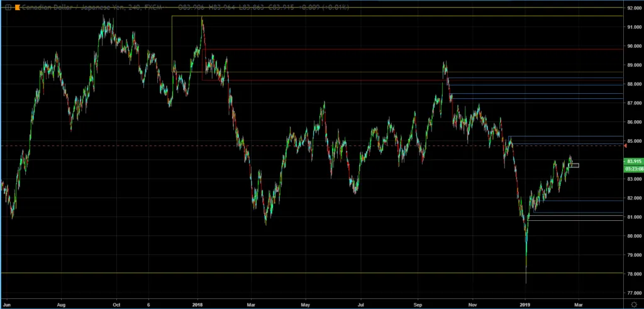
Task: Click the 77.000 price axis label
Action: click(634, 293)
